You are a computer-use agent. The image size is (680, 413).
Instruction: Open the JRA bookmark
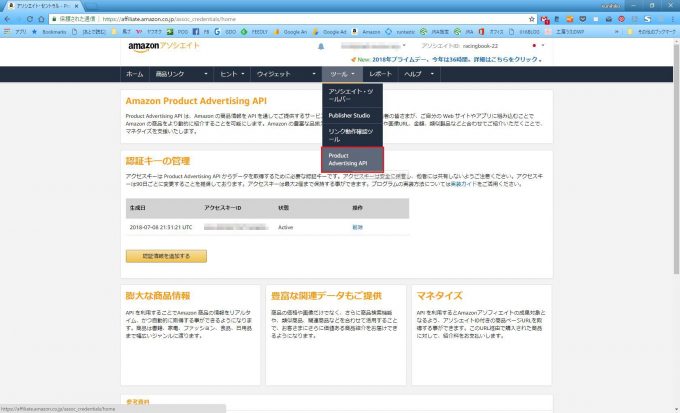point(464,32)
